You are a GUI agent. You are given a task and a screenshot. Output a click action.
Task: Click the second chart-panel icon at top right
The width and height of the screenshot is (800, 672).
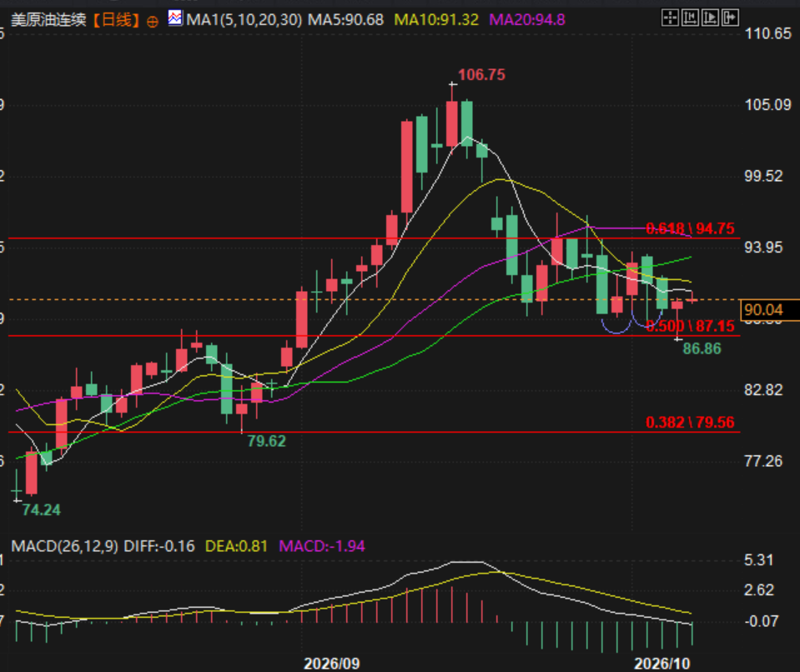(x=690, y=18)
